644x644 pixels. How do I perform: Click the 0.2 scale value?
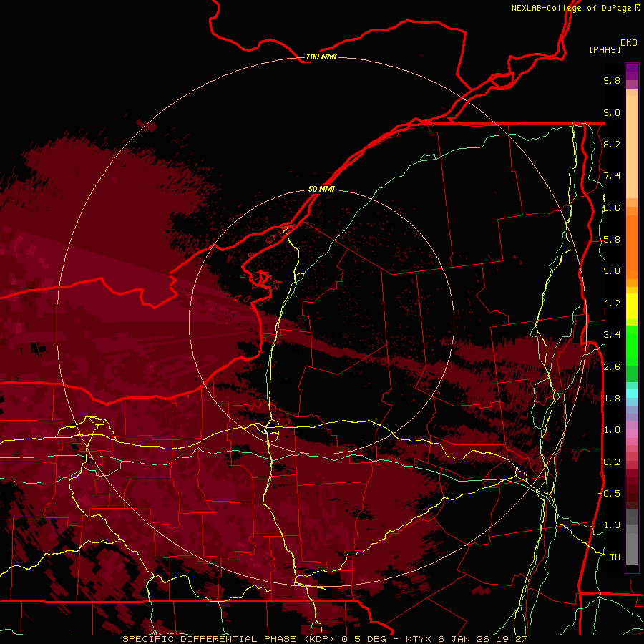click(612, 462)
